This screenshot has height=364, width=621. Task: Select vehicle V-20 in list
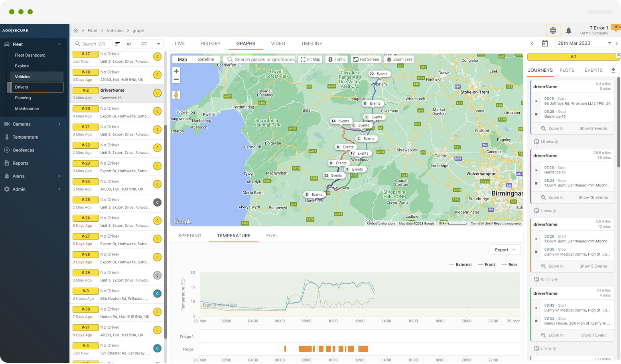coord(117,112)
